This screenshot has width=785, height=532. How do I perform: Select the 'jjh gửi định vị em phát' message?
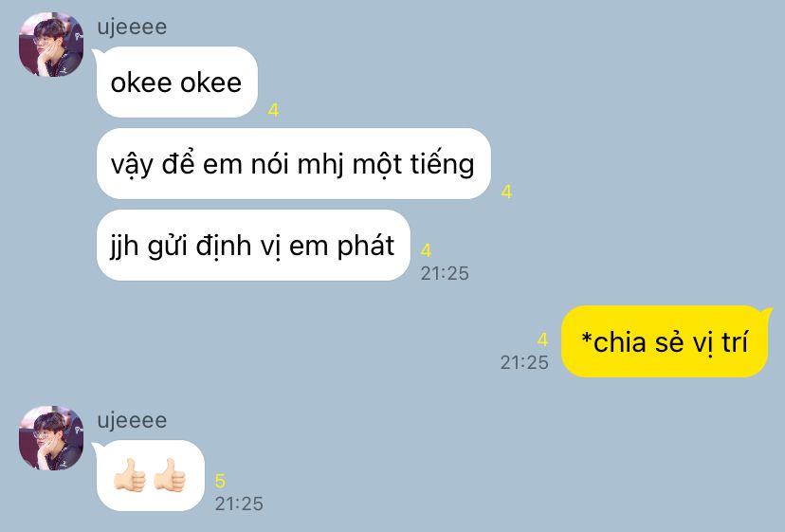click(x=253, y=246)
